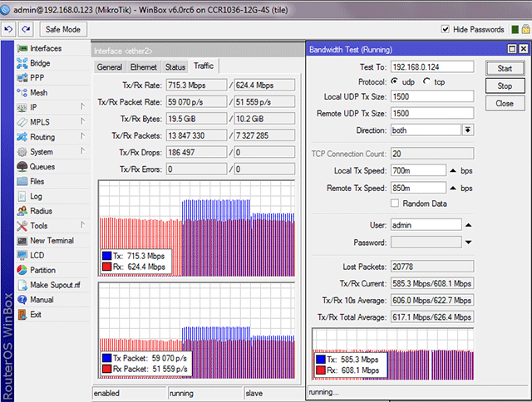The image size is (532, 402).
Task: Open the LCD sidebar icon
Action: [22, 255]
